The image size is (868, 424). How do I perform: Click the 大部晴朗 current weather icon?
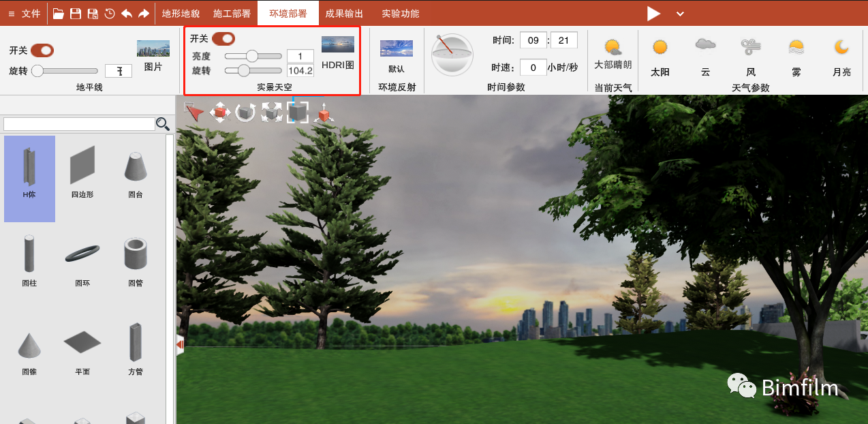pos(613,47)
